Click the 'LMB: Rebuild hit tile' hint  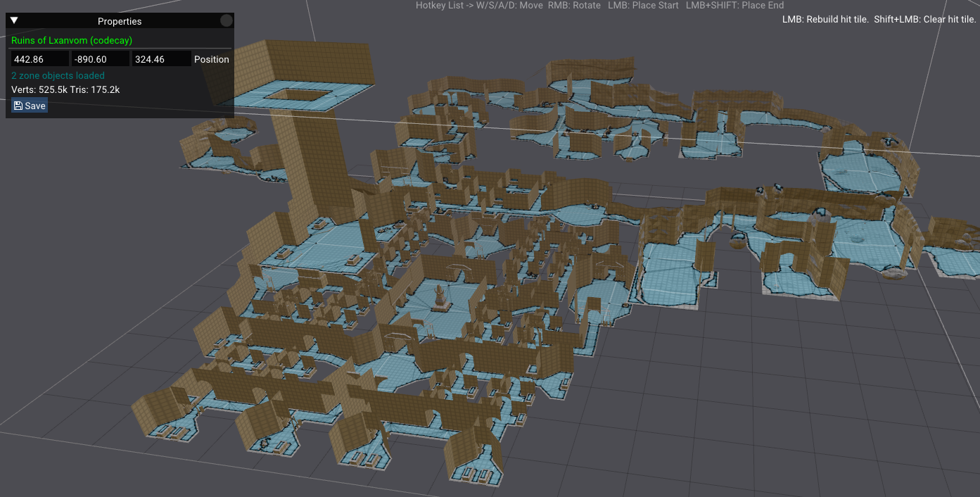(x=825, y=19)
